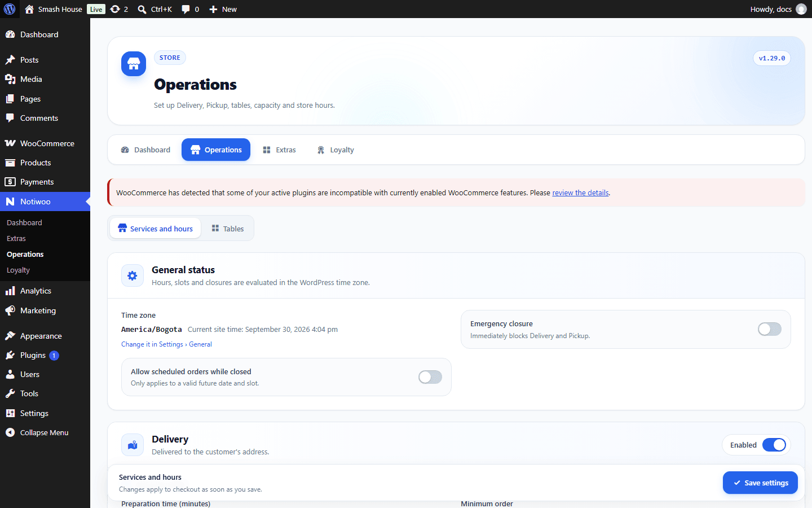812x508 pixels.
Task: Open the Ctrl+K search icon
Action: (142, 9)
